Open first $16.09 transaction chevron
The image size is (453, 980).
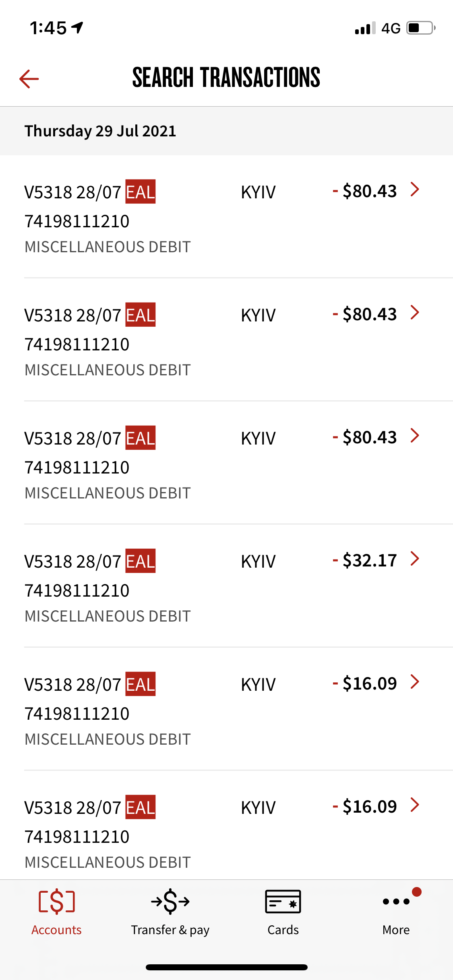pyautogui.click(x=415, y=681)
